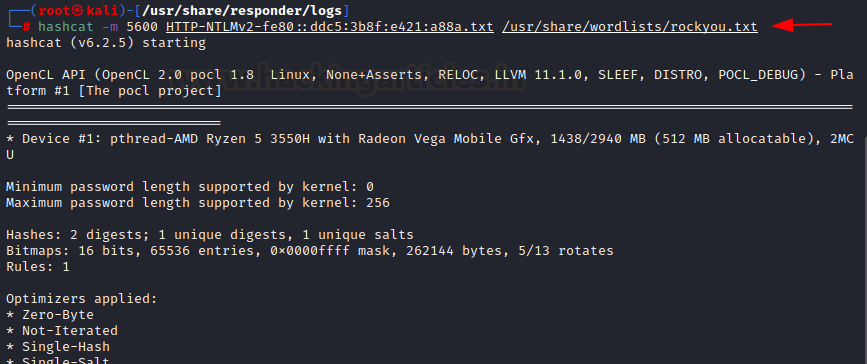Screen dimensions: 867x364
Task: Click the Maximum password length 256 line
Action: click(198, 203)
